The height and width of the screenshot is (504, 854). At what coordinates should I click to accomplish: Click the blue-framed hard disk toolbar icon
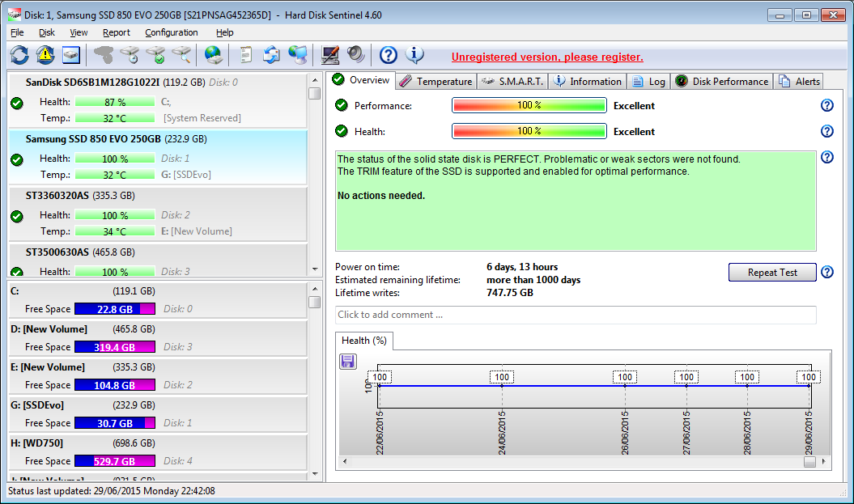point(71,55)
